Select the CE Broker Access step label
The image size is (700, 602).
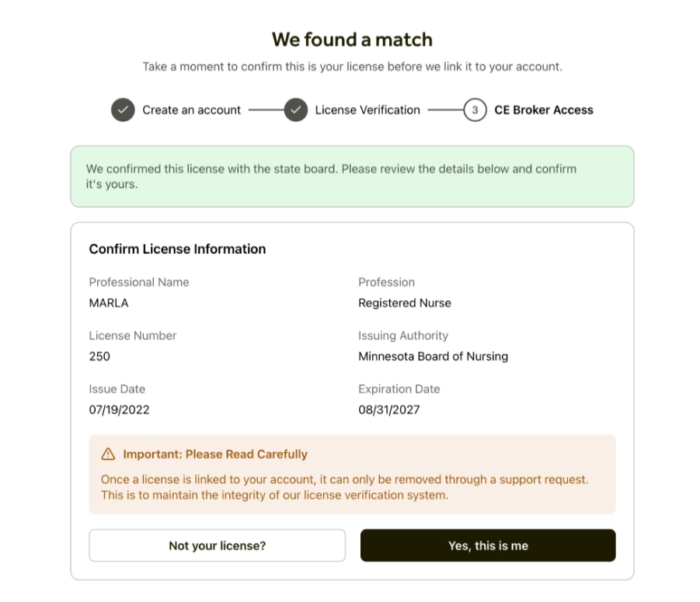coord(543,110)
